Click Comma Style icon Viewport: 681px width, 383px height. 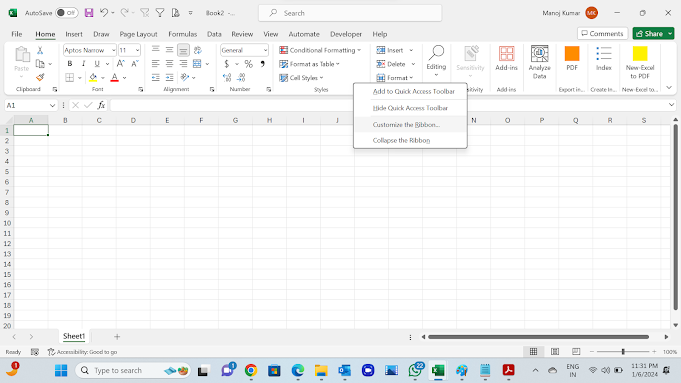tap(262, 64)
